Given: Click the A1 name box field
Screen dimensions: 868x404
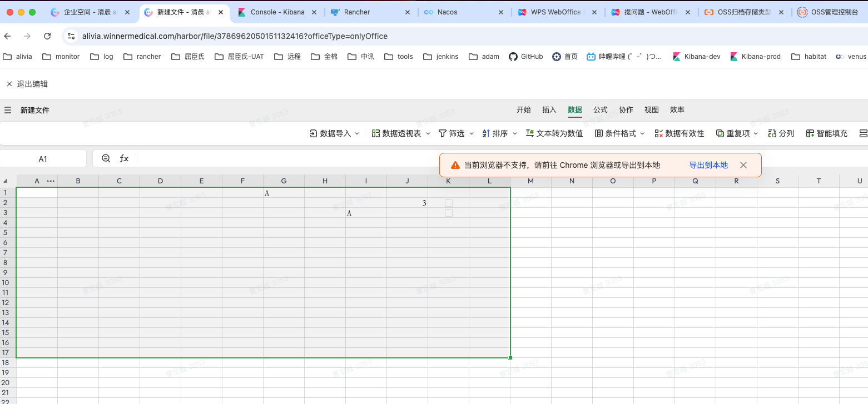Looking at the screenshot, I should point(43,159).
